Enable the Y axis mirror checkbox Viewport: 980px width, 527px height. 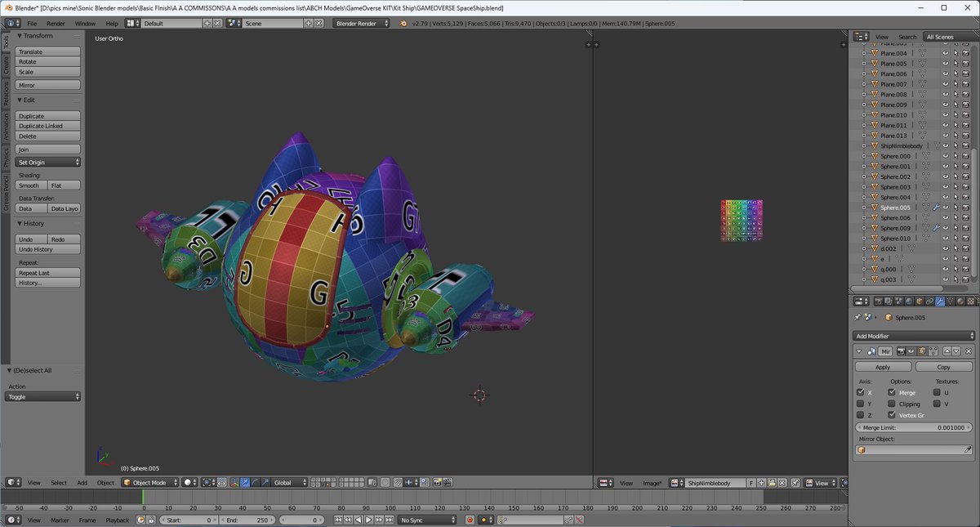[x=861, y=404]
